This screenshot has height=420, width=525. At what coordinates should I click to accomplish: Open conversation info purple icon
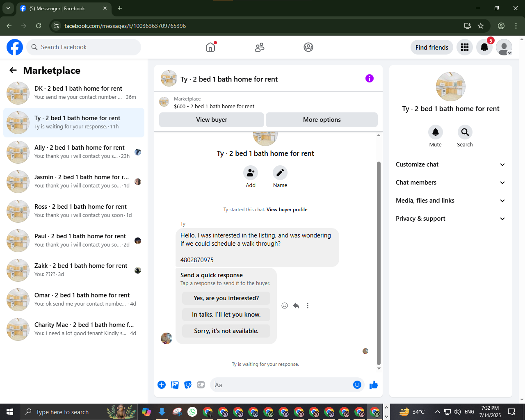(370, 78)
